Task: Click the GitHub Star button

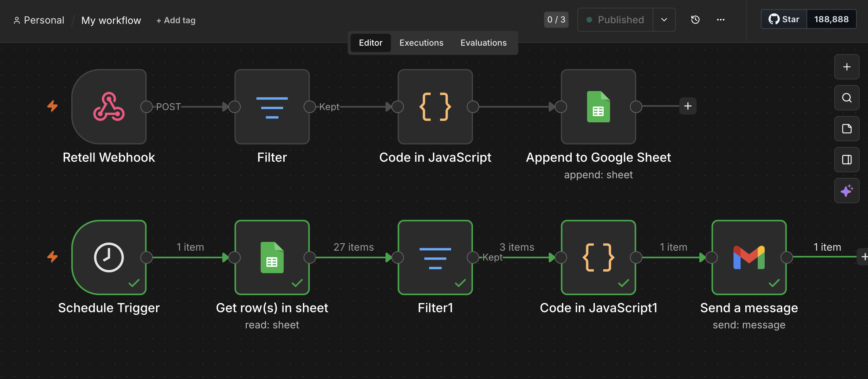Action: coord(784,19)
